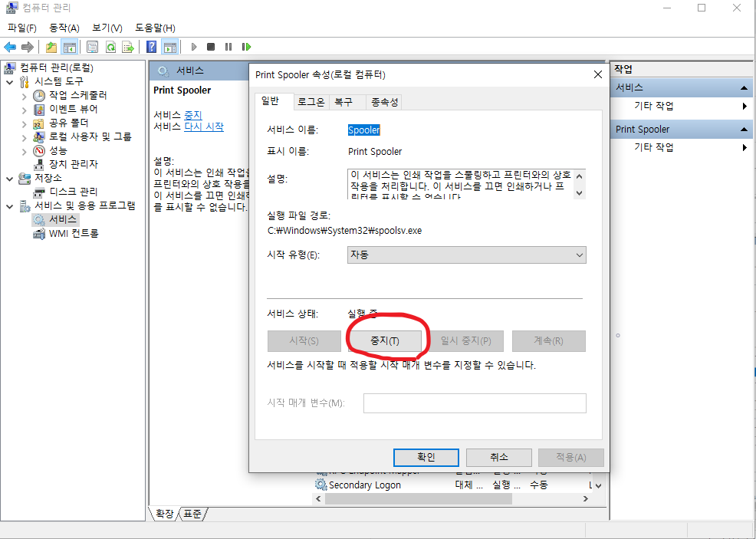Open the 보기(V) menu
This screenshot has width=756, height=539.
(x=107, y=28)
